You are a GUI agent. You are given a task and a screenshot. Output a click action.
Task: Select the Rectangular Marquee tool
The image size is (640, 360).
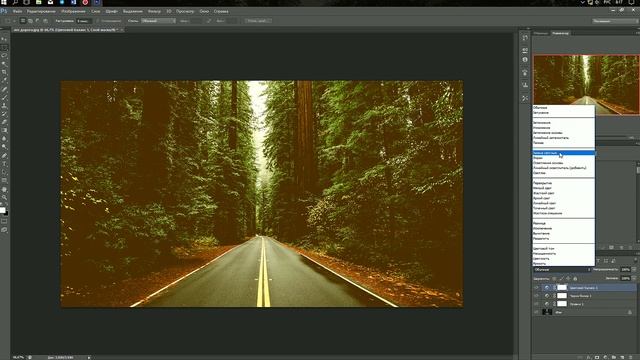[x=4, y=47]
